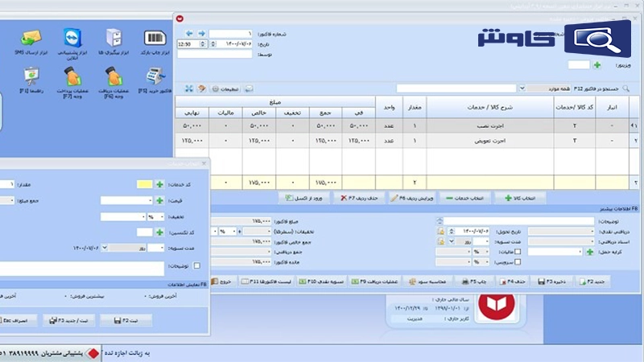This screenshot has height=362, width=644.
Task: Click the select services button
Action: pos(465,198)
